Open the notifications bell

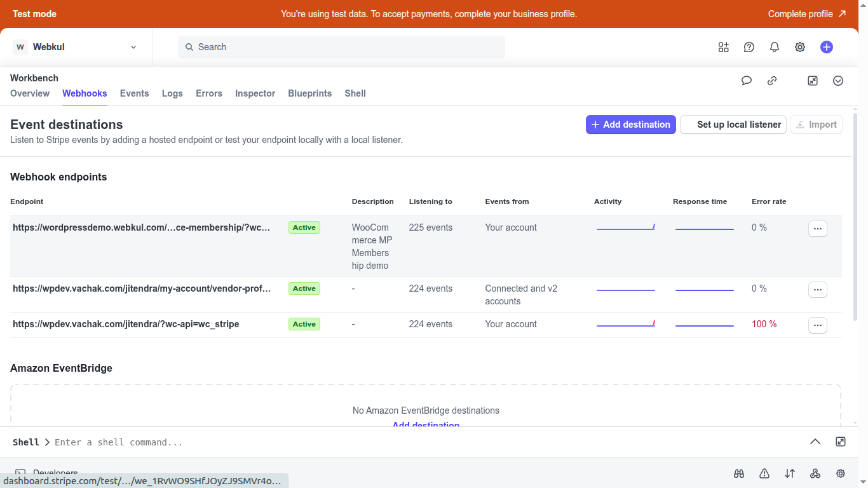tap(774, 46)
